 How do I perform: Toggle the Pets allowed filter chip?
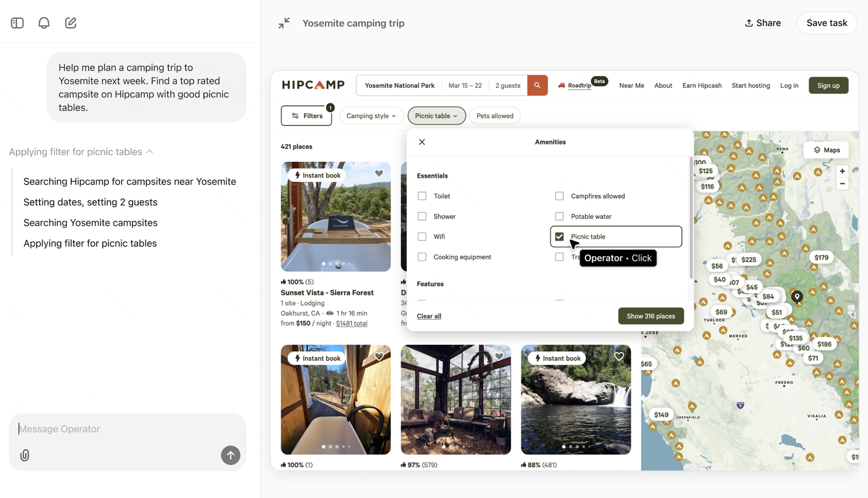495,116
